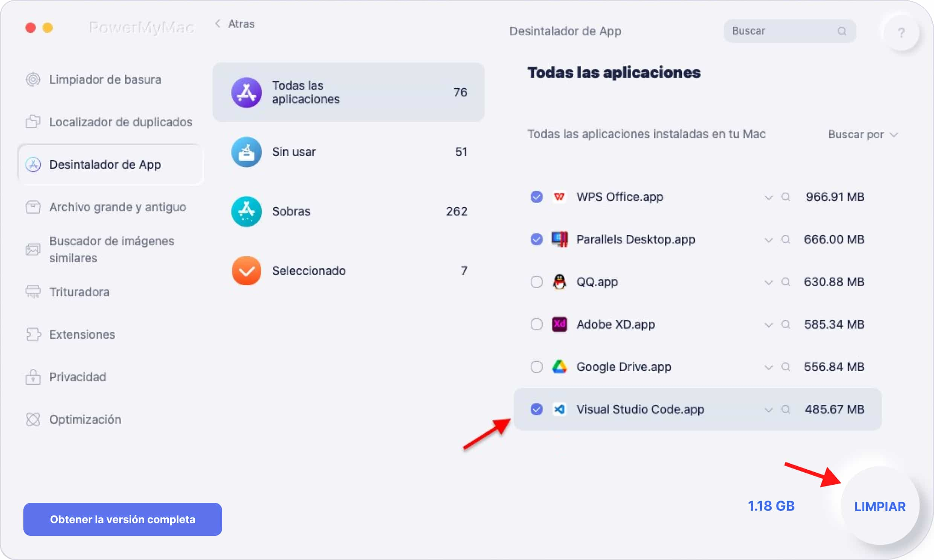Viewport: 934px width, 560px height.
Task: Uncheck the Parallels Desktop.app checkbox
Action: (x=536, y=239)
